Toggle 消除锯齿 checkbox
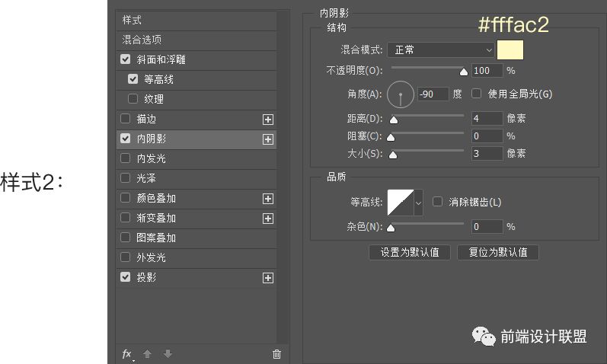 (437, 201)
